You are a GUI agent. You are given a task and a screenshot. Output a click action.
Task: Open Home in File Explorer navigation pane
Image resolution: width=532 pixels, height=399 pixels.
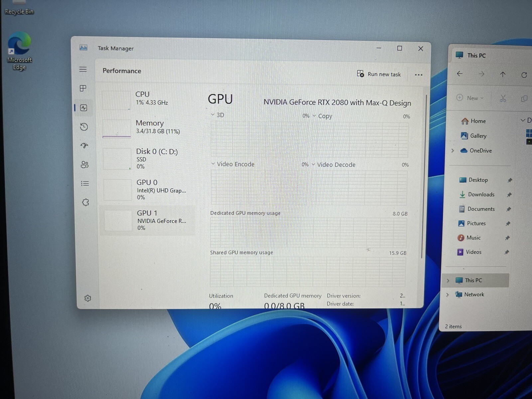coord(473,121)
